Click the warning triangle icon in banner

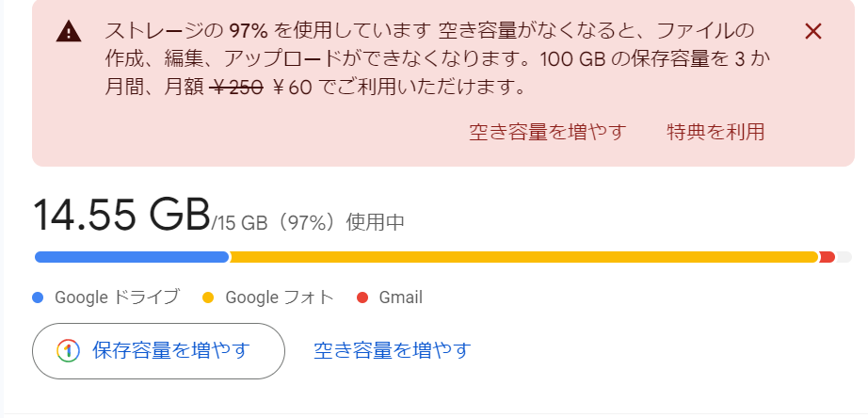69,32
